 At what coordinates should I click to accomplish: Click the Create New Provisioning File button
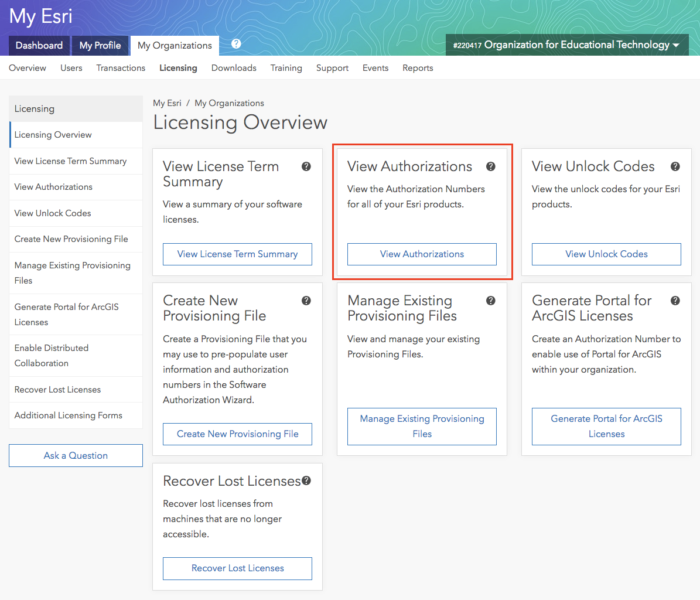click(237, 434)
